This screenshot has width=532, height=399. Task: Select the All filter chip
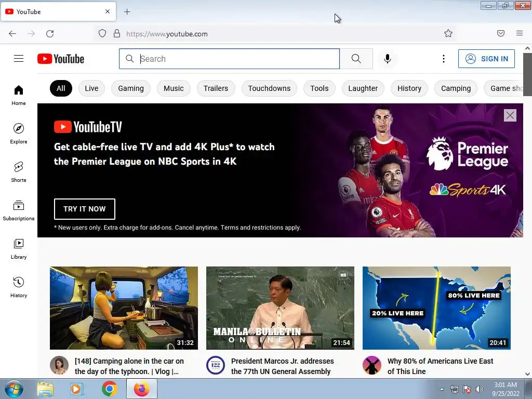pyautogui.click(x=61, y=88)
